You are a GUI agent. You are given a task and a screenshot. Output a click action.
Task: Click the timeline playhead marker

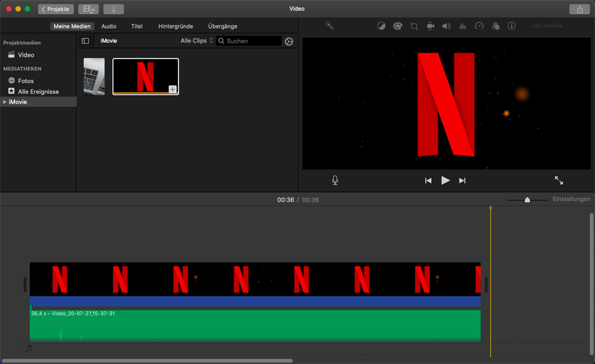pos(490,208)
